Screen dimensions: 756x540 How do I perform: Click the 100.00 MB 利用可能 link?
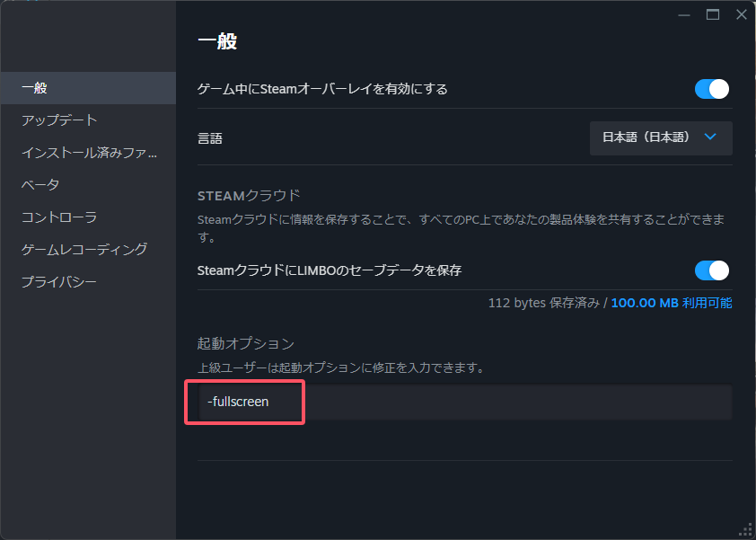[x=671, y=304]
